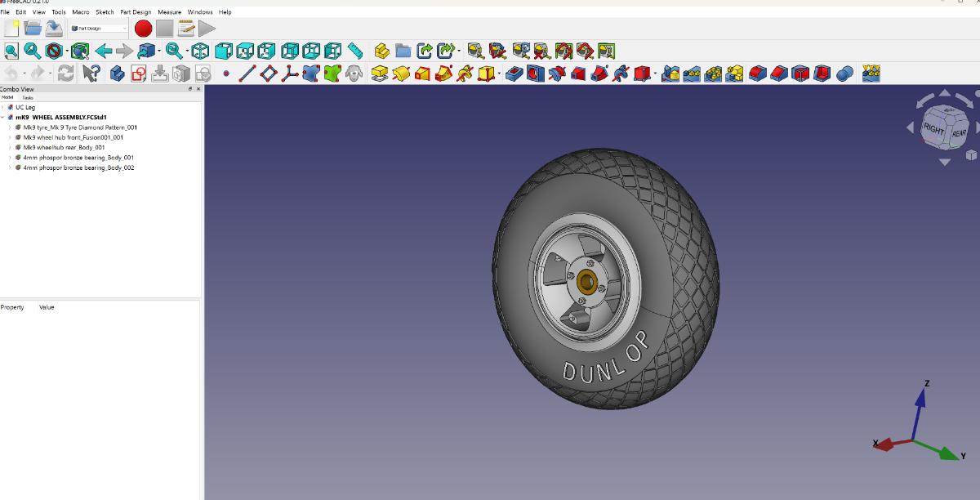Select the UC Leg document
This screenshot has width=980, height=500.
25,107
